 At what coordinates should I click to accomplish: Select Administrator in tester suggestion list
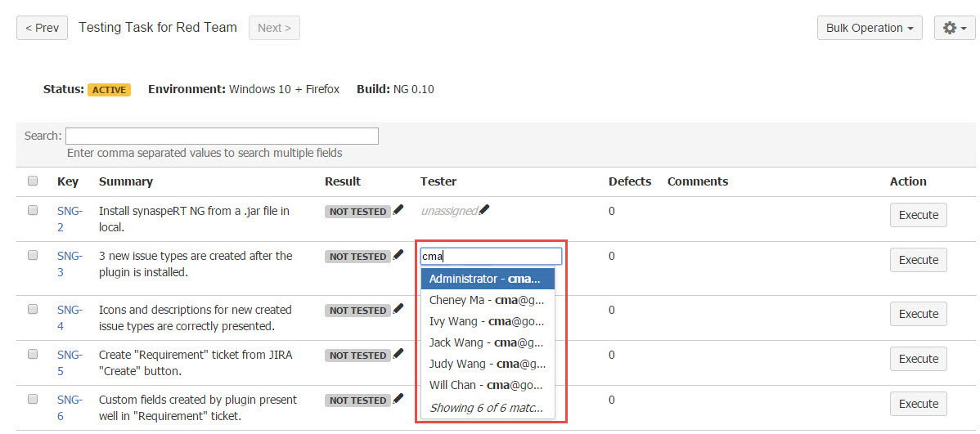[x=487, y=279]
